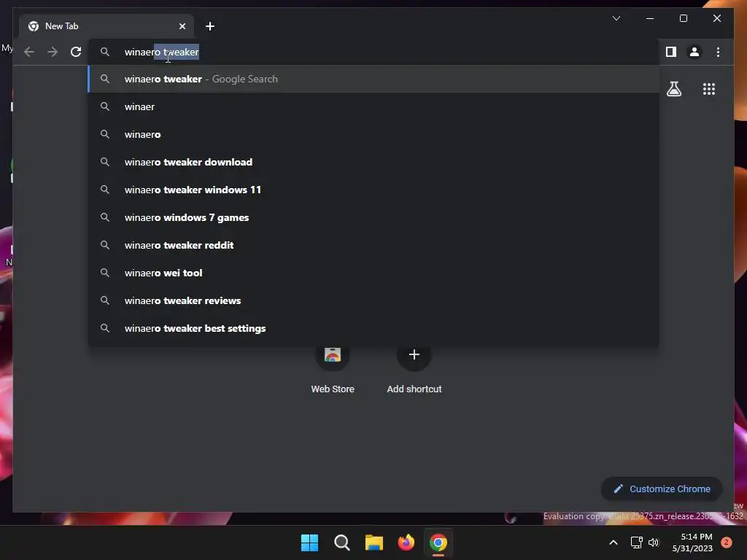Open the Chrome three-dot menu
Screen dimensions: 747x560
718,52
